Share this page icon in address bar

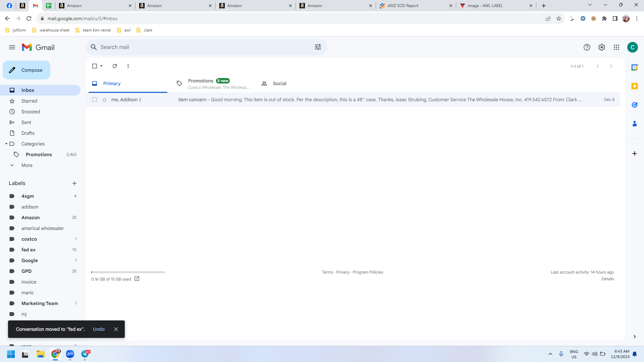click(x=548, y=18)
